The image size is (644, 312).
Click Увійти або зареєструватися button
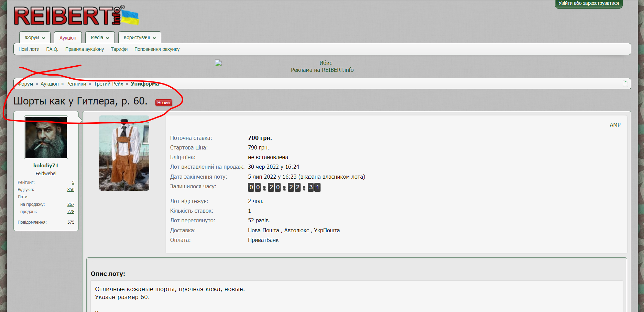588,3
